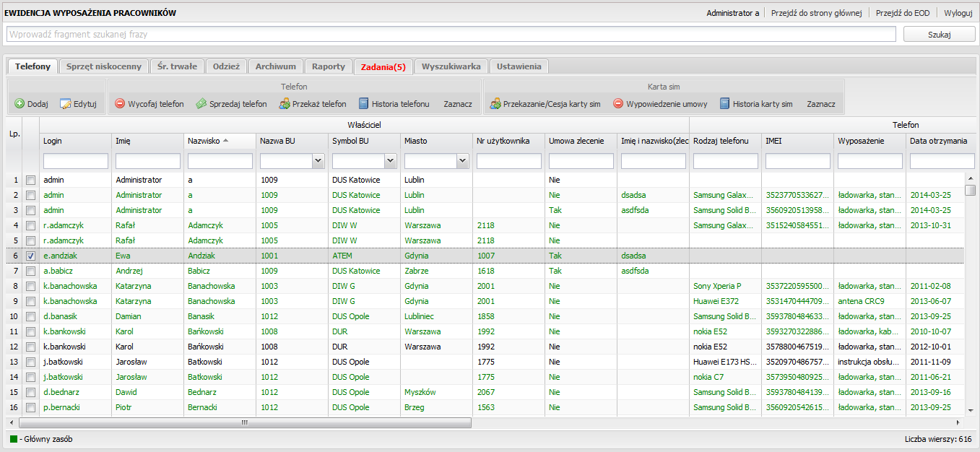Click Przekazanie/Cesja karty sim icon
Screen dimensions: 980x452
(495, 104)
